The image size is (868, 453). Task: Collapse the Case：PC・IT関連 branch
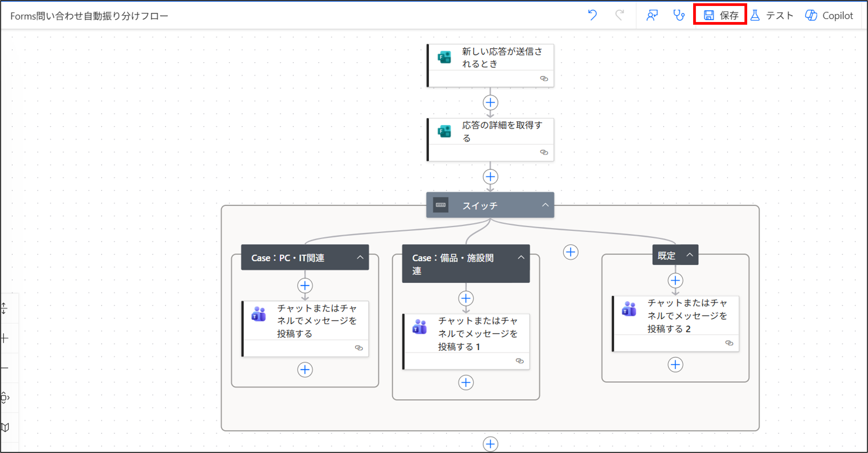360,257
